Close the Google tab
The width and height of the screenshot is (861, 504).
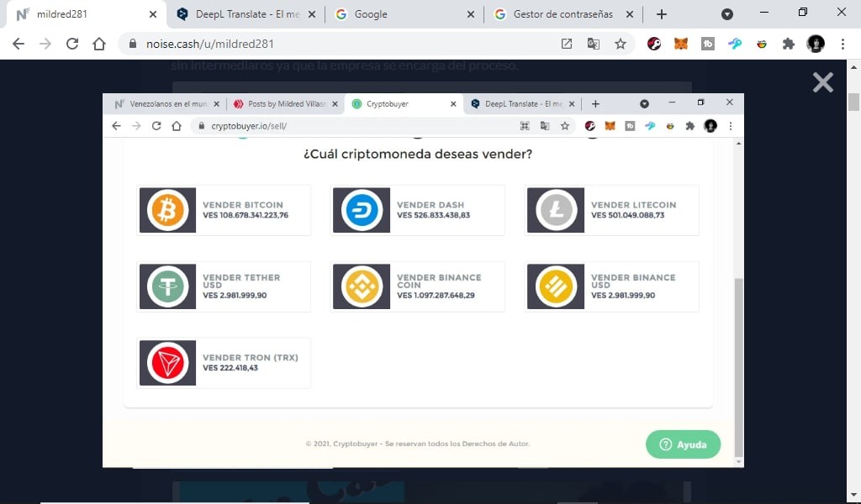tap(471, 14)
